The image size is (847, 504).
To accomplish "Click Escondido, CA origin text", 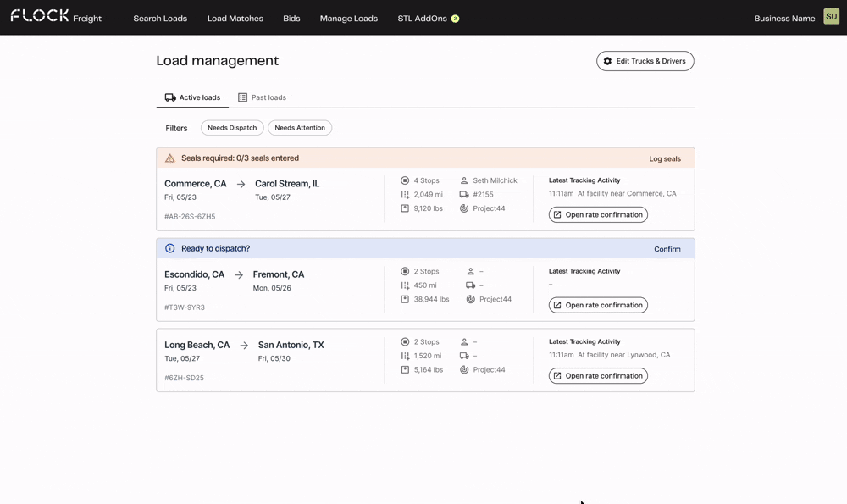I will [194, 274].
